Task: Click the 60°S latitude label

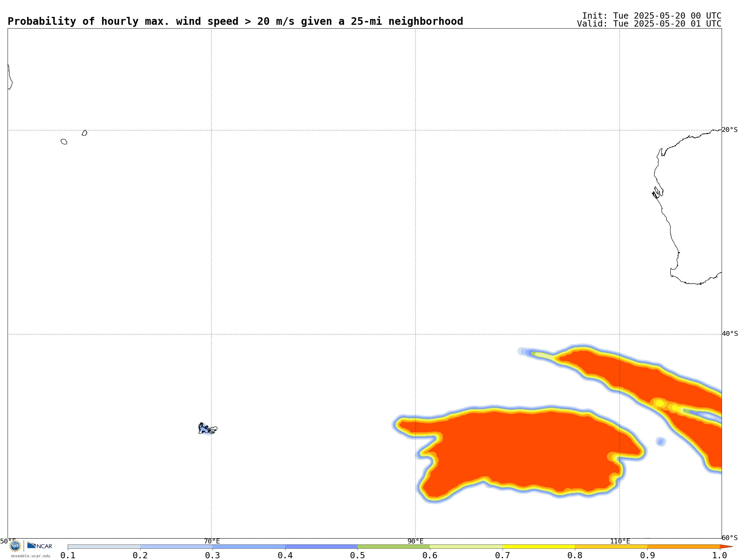Action: tap(730, 538)
